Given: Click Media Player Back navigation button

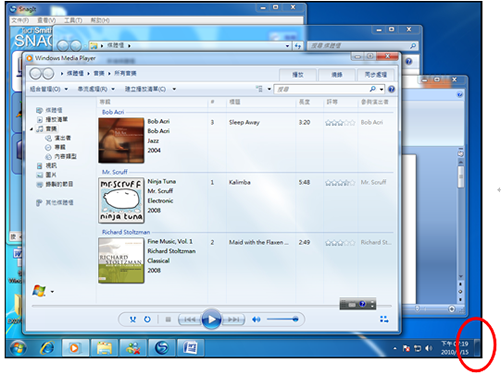Looking at the screenshot, I should 36,73.
